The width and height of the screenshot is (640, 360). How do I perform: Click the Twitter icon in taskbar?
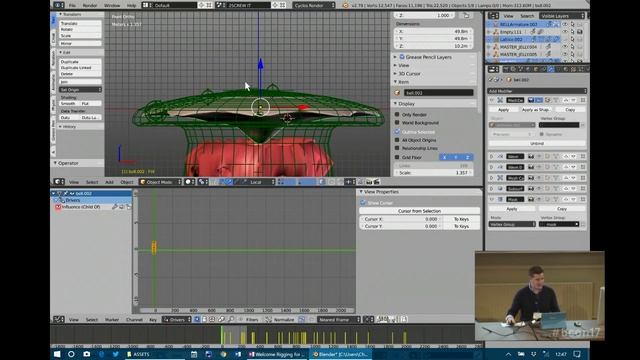[x=116, y=354]
